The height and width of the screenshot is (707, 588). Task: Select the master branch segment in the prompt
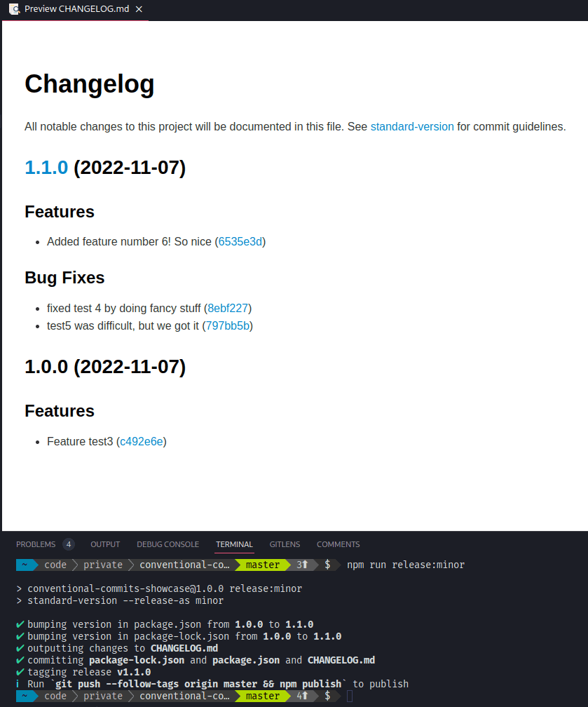(263, 565)
